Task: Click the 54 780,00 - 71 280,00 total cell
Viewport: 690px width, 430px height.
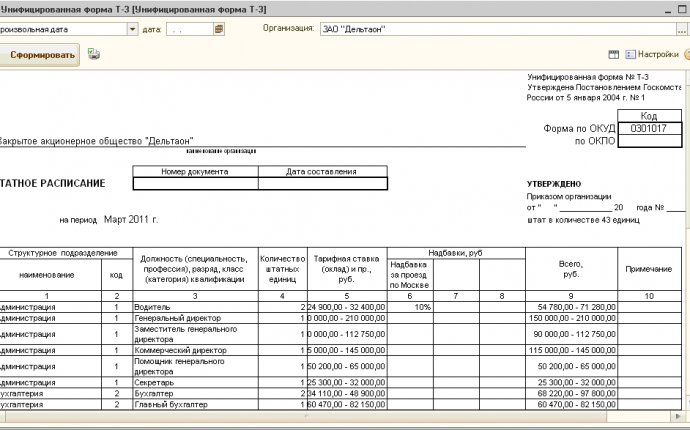Action: click(x=571, y=307)
